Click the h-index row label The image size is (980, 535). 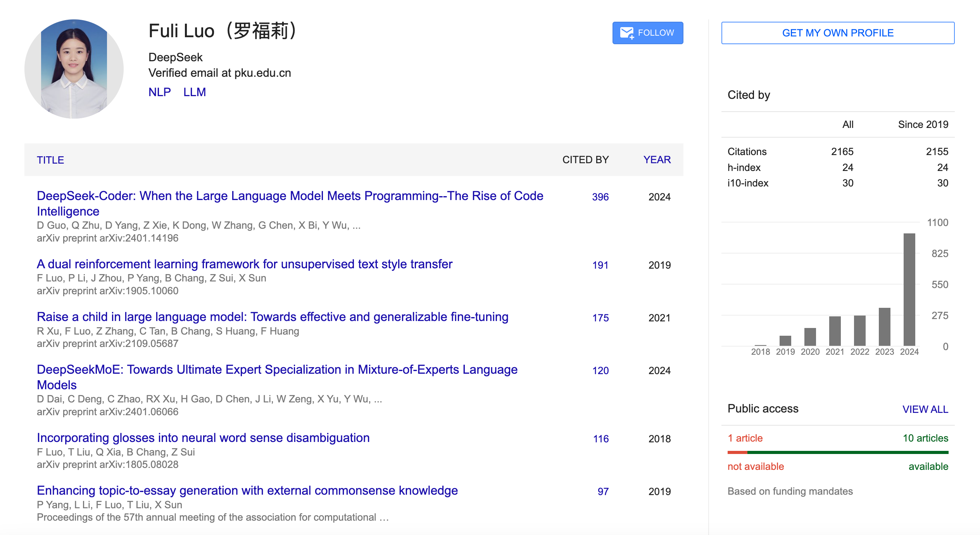pos(744,167)
